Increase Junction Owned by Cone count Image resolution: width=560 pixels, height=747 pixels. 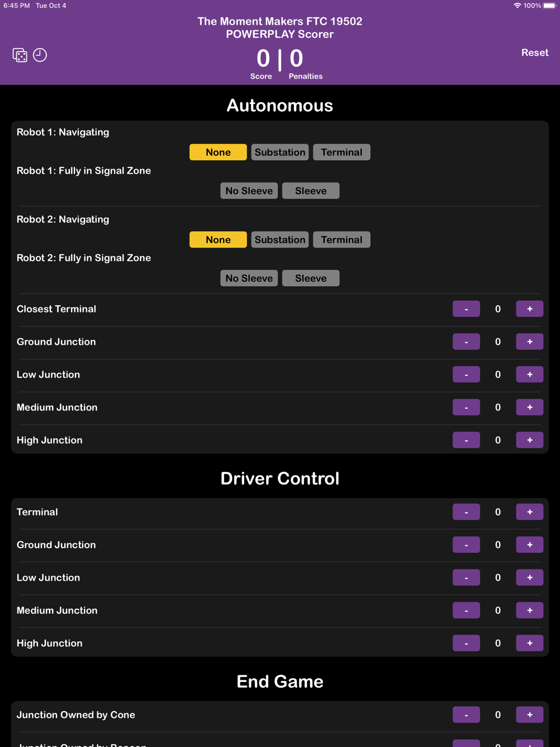point(530,715)
